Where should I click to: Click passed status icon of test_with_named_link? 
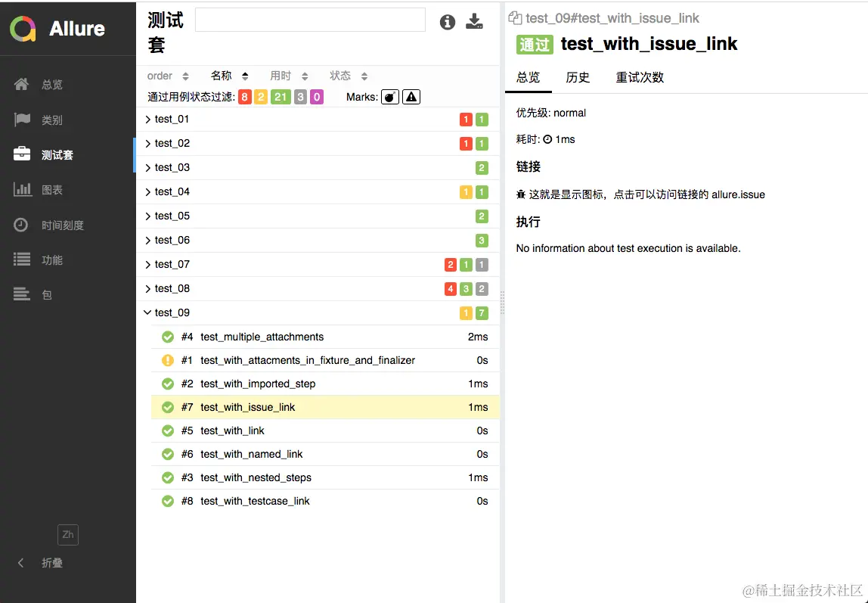168,454
